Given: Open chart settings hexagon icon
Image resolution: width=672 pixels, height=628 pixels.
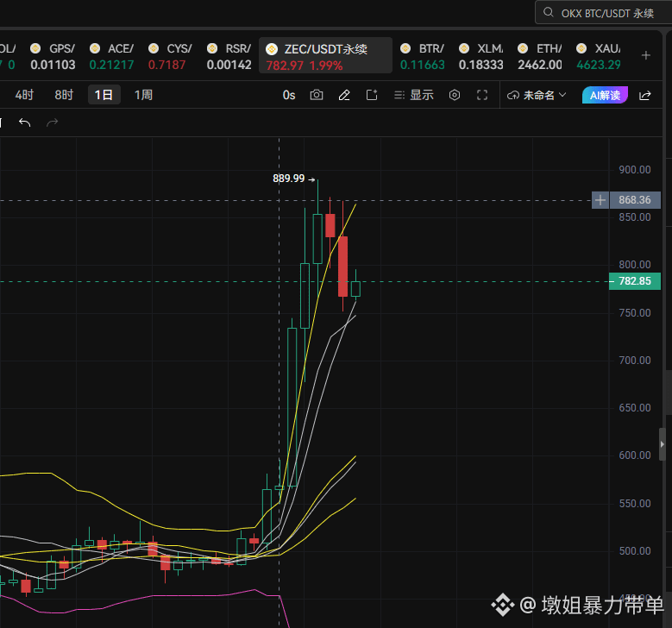Looking at the screenshot, I should [455, 95].
